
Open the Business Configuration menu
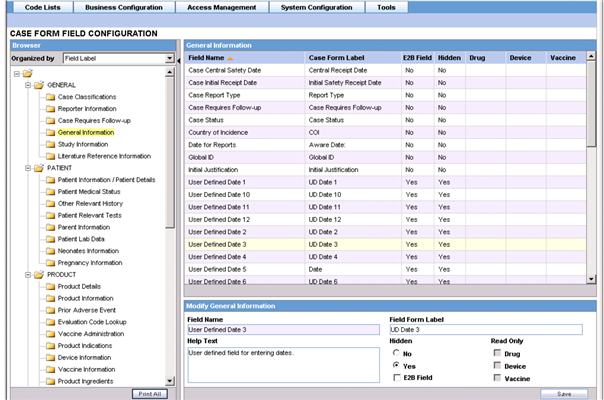click(125, 7)
